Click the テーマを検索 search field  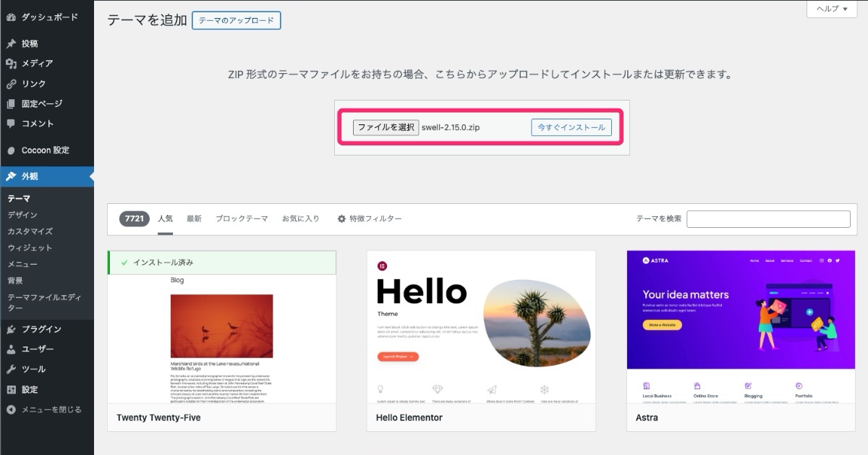(768, 218)
